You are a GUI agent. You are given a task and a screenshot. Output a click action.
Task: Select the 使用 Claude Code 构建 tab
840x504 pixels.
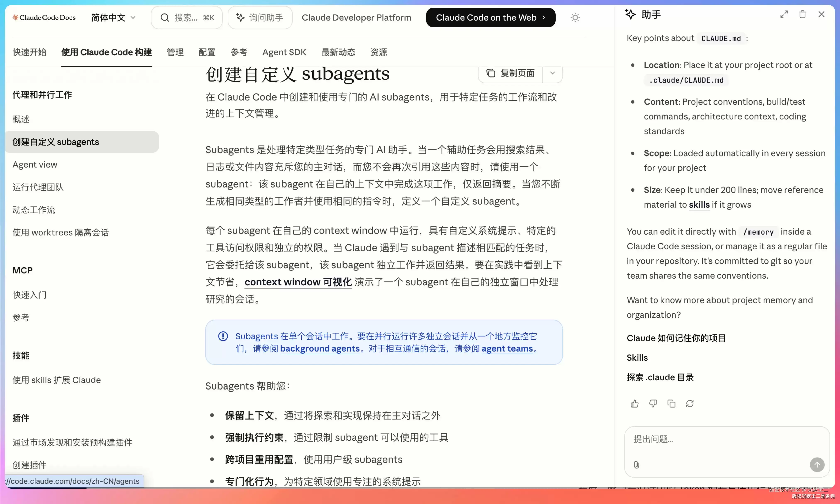106,52
